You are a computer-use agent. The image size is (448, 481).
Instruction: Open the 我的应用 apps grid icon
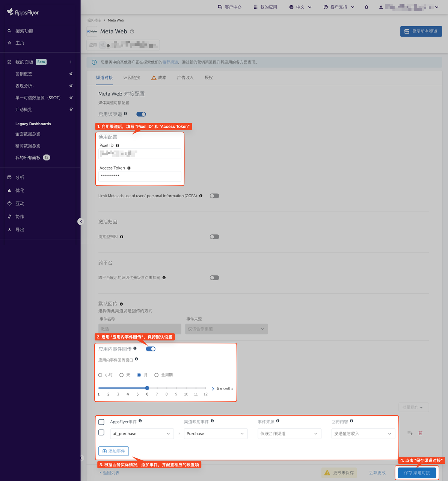coord(255,7)
